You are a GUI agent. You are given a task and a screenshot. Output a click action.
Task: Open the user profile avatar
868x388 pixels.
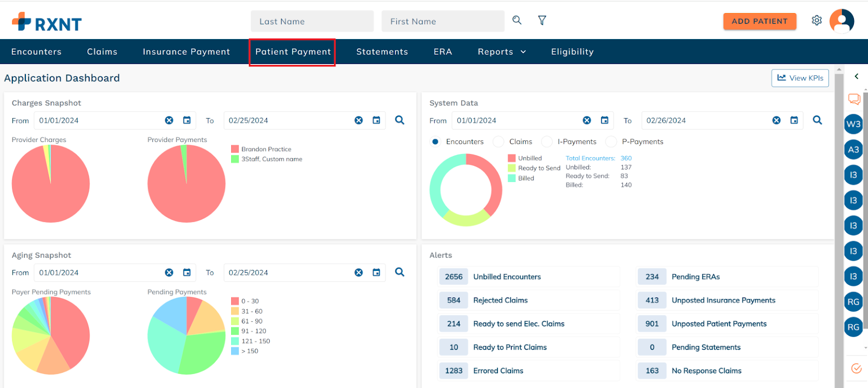(x=841, y=21)
